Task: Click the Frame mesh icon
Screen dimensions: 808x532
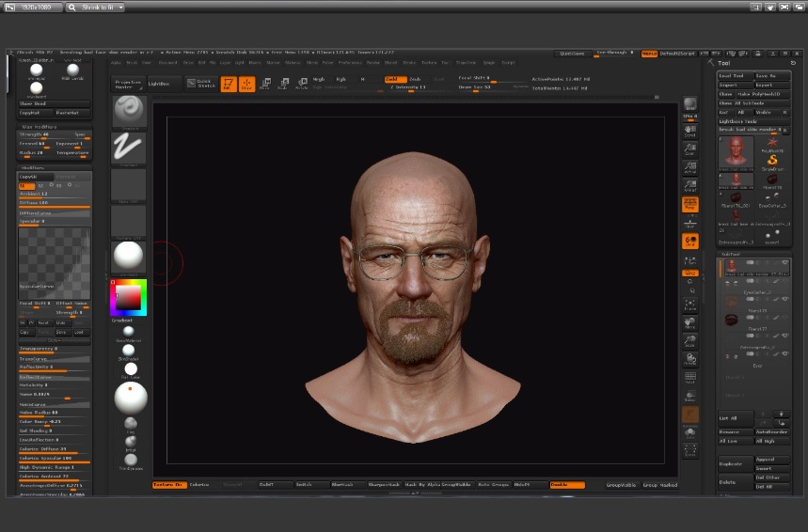Action: point(690,305)
